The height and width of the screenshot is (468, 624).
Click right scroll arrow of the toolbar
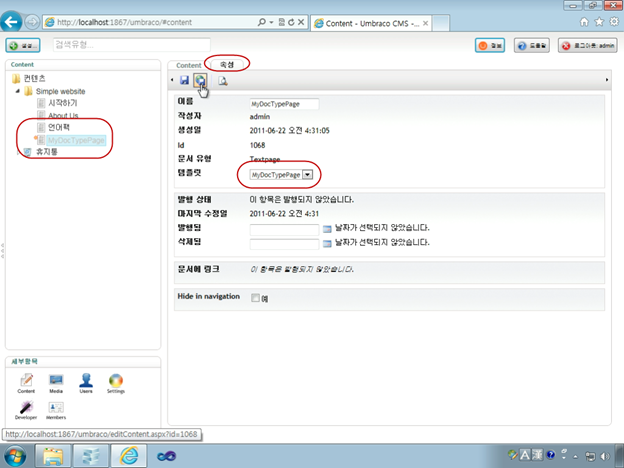tap(607, 80)
